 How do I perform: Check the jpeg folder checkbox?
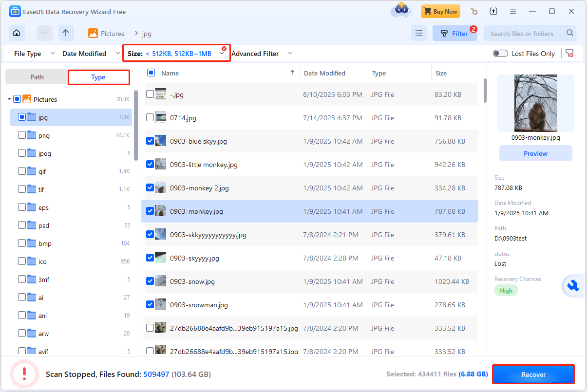tap(22, 153)
